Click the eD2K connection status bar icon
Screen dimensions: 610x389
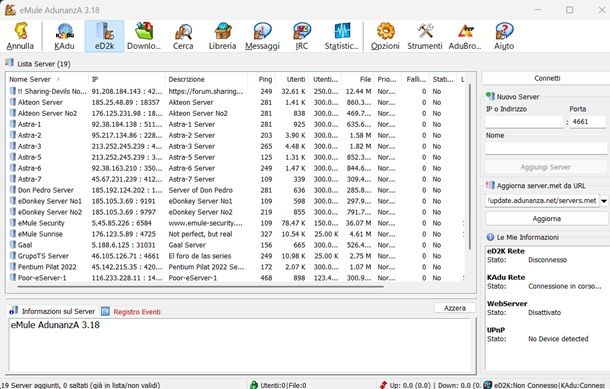click(487, 385)
